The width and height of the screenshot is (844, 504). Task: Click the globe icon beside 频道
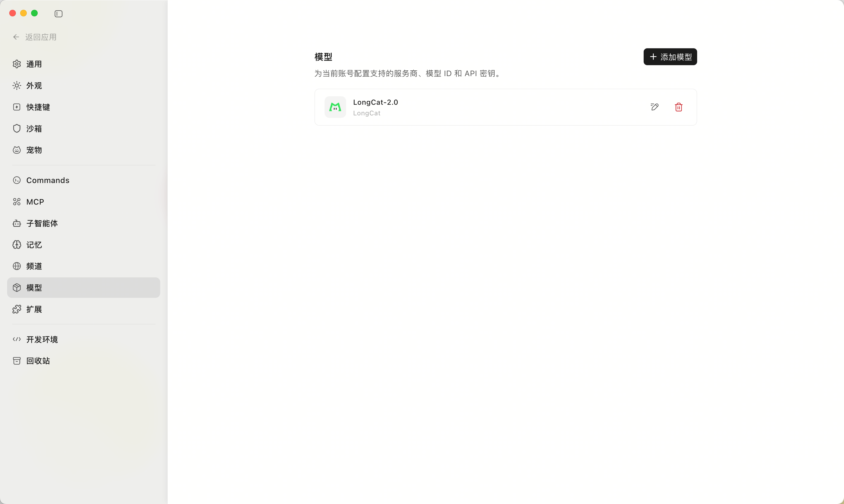[x=17, y=266]
